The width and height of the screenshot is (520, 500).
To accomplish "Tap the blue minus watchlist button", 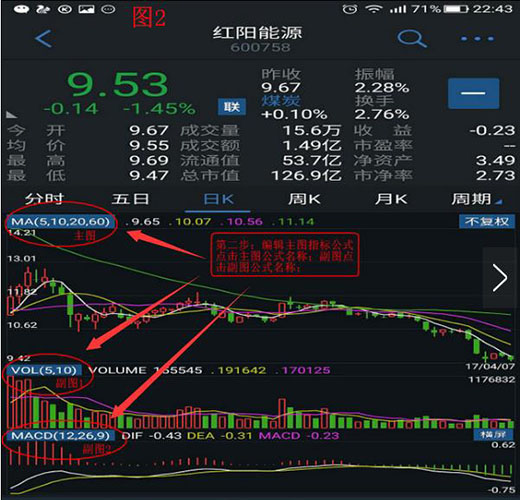I will (473, 93).
